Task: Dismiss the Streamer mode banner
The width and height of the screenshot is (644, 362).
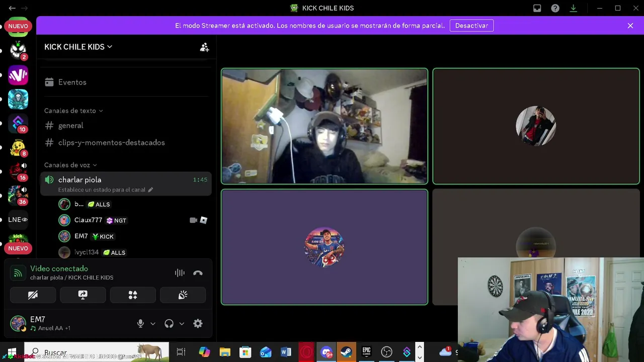Action: (630, 26)
